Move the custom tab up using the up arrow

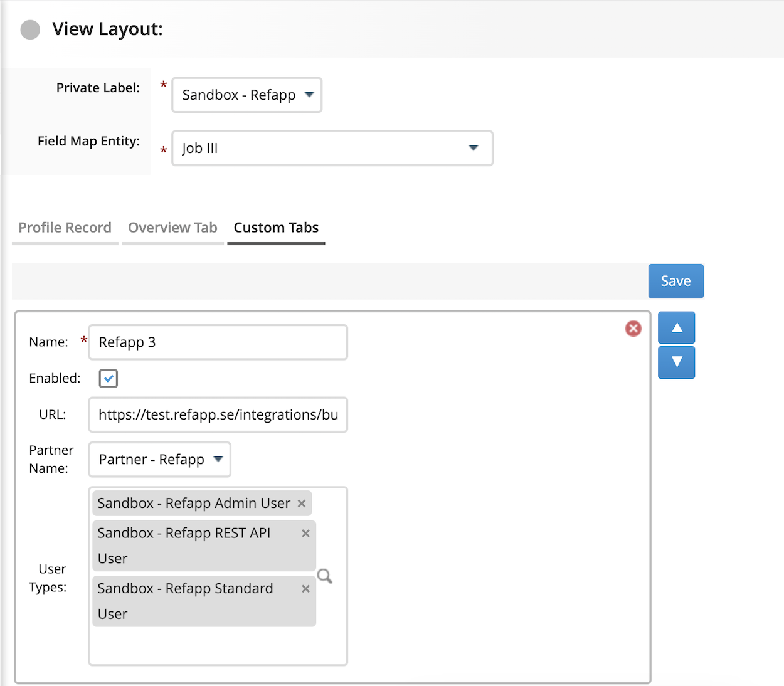point(676,327)
